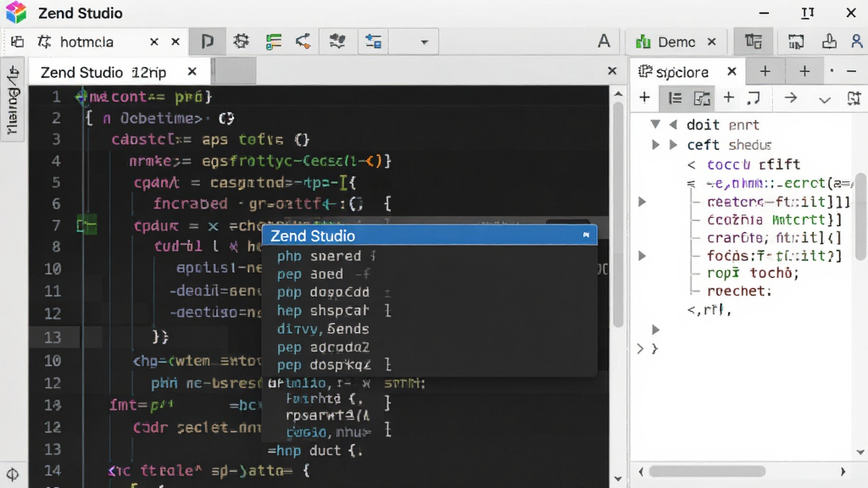The height and width of the screenshot is (488, 868).
Task: Click the last icon in explorer toolbar
Action: [x=854, y=98]
